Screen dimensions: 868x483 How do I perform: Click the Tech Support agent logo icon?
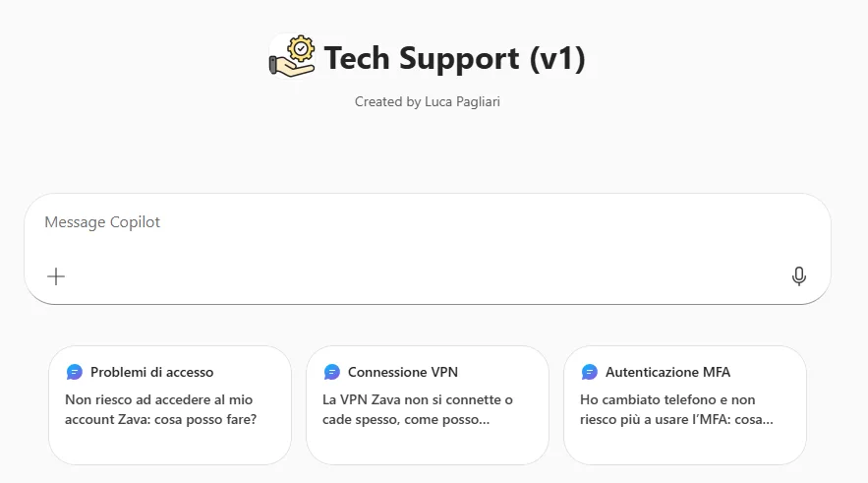(293, 57)
